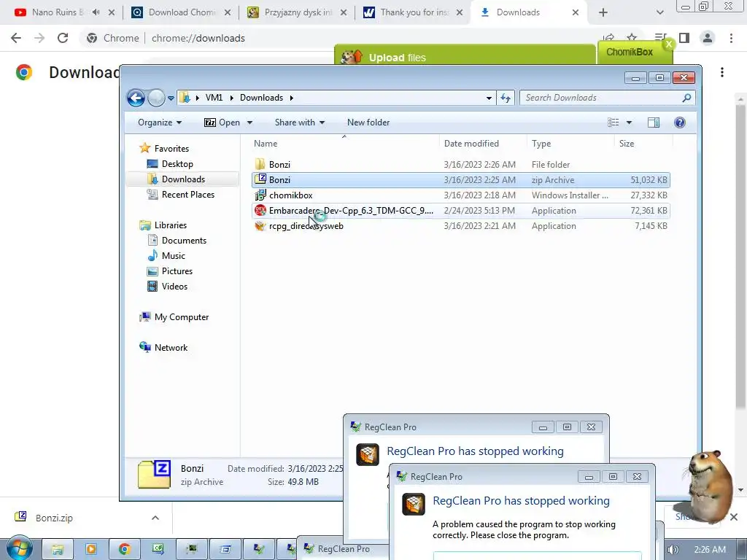Screen dimensions: 747x560
Task: Open Recent Places
Action: click(187, 194)
